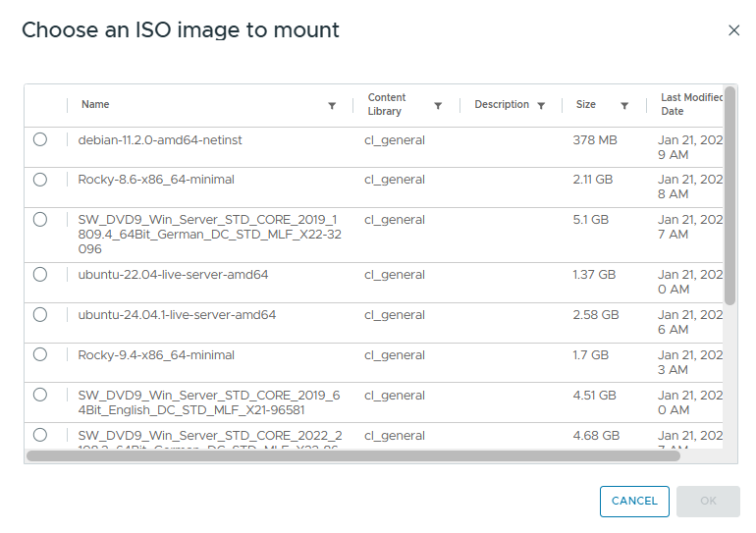Close the ISO image dialog
Viewport: 756px width, 533px height.
(733, 30)
